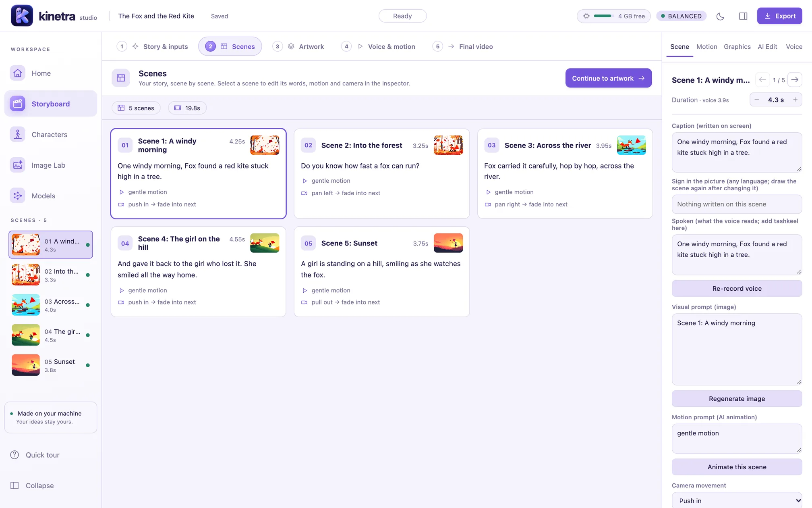Viewport: 812px width, 508px height.
Task: Select Scene 2: Into the forest card
Action: coord(381,174)
